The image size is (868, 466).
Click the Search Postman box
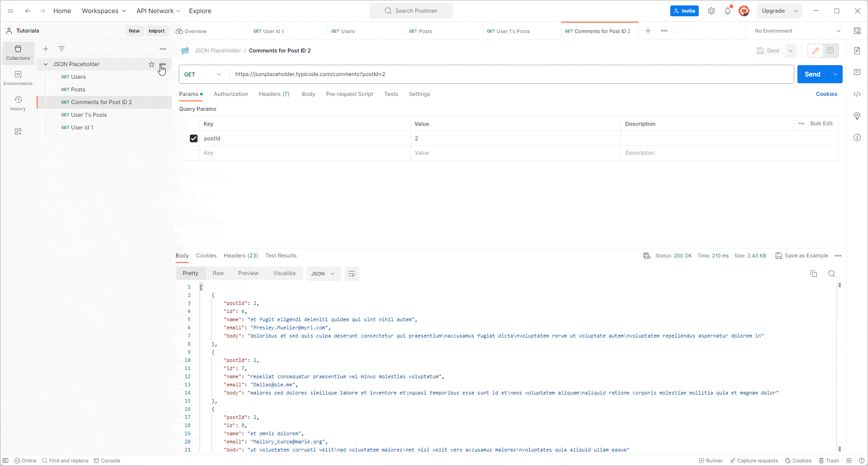(411, 11)
